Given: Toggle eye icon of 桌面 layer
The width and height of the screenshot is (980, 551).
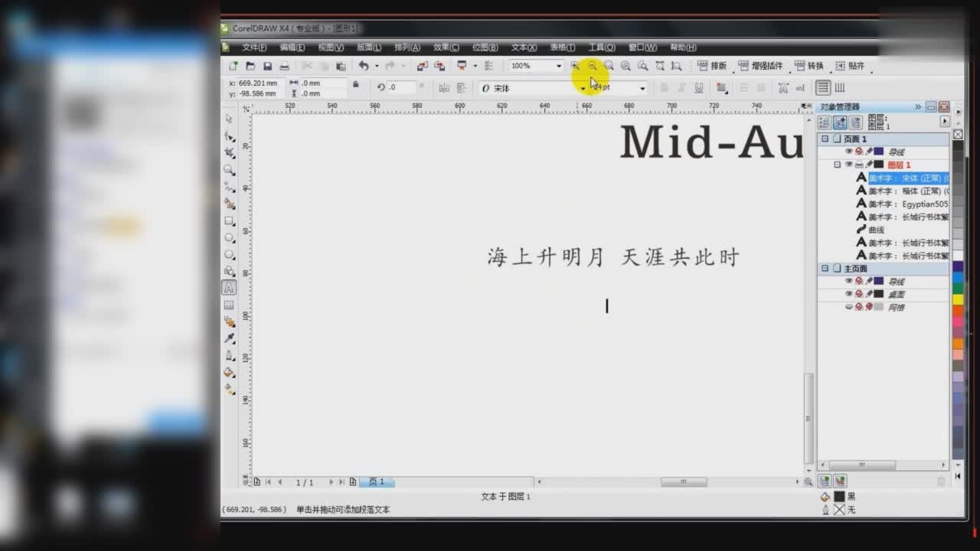Looking at the screenshot, I should [x=848, y=294].
